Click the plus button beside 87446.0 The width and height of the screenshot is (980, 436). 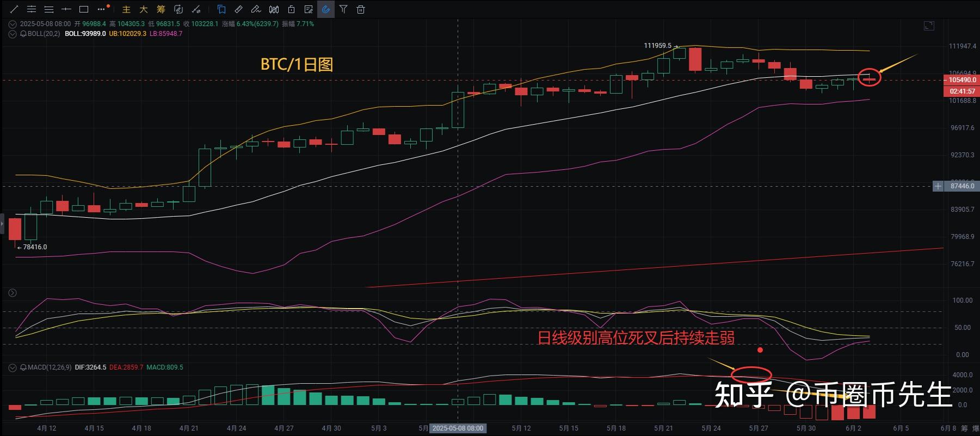click(938, 186)
